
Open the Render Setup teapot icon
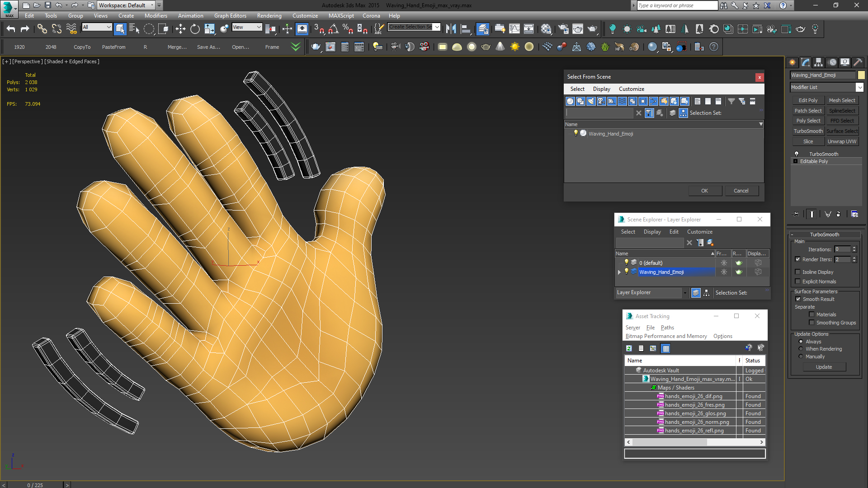[563, 29]
